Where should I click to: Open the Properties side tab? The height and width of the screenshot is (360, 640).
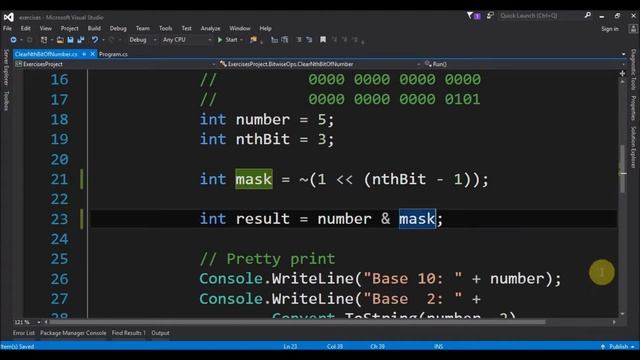point(633,109)
